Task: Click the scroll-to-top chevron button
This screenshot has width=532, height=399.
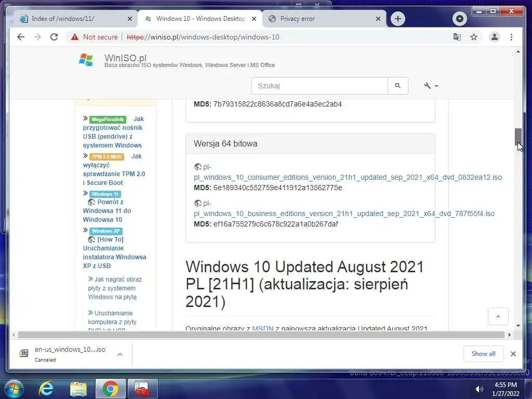Action: tap(498, 316)
